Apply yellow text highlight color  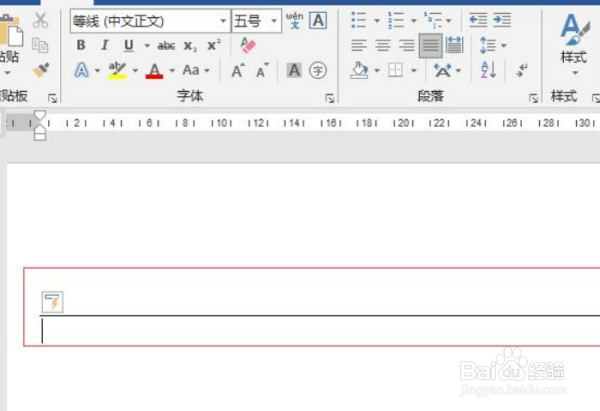tap(117, 70)
